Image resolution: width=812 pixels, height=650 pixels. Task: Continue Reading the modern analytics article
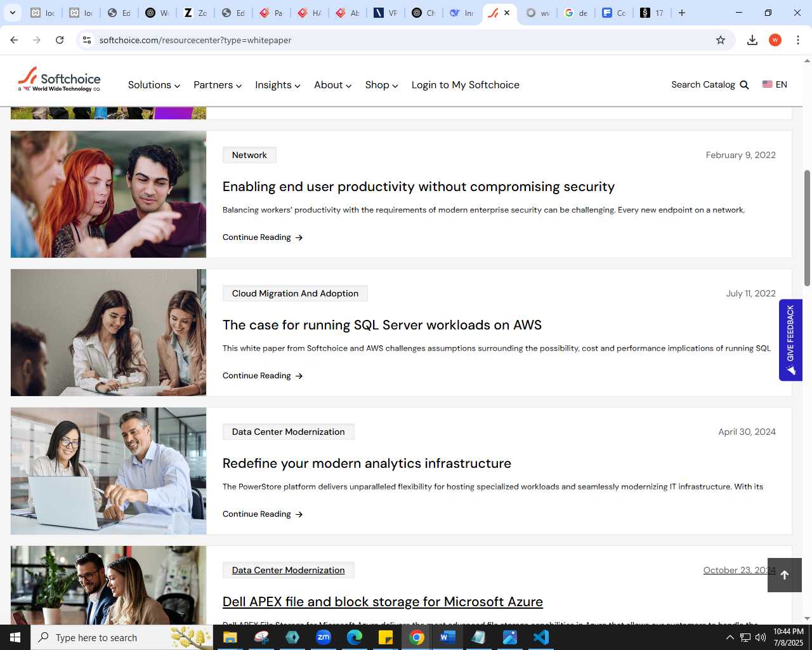(x=263, y=514)
